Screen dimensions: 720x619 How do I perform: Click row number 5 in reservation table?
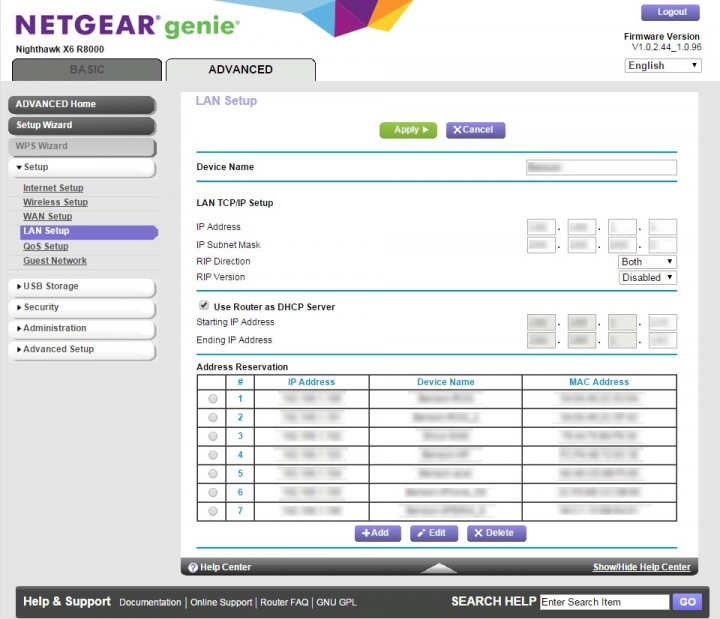(x=240, y=473)
